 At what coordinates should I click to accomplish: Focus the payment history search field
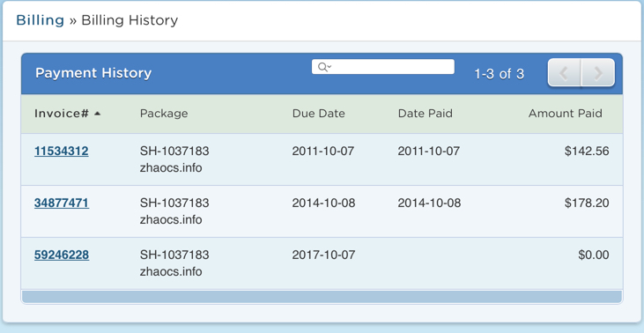[382, 67]
